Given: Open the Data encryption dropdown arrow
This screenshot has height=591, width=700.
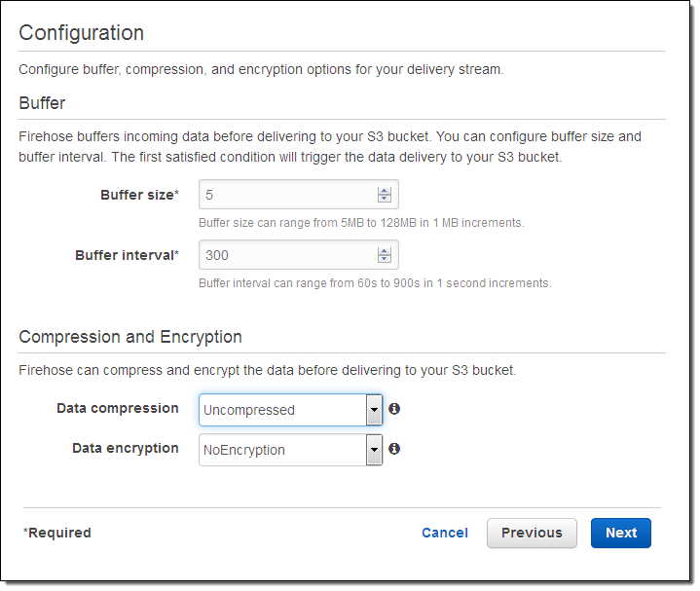Looking at the screenshot, I should 374,450.
